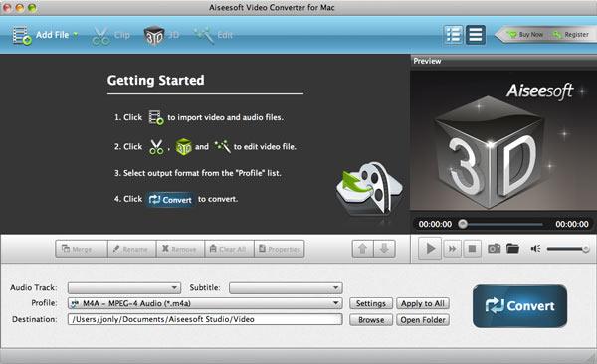Zoom window with green button

pos(32,7)
